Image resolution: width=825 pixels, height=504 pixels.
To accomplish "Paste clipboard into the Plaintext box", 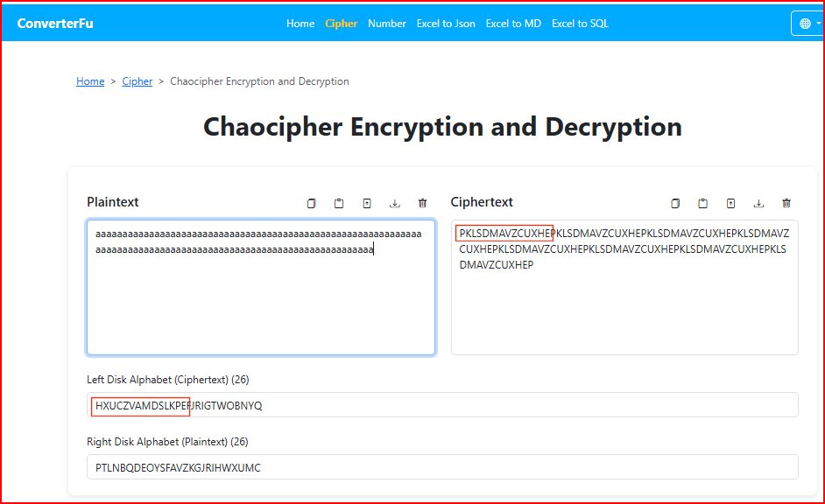I will (339, 202).
